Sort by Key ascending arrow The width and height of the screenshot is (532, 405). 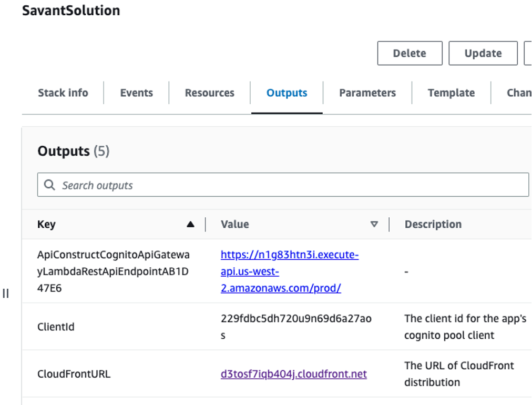coord(190,224)
